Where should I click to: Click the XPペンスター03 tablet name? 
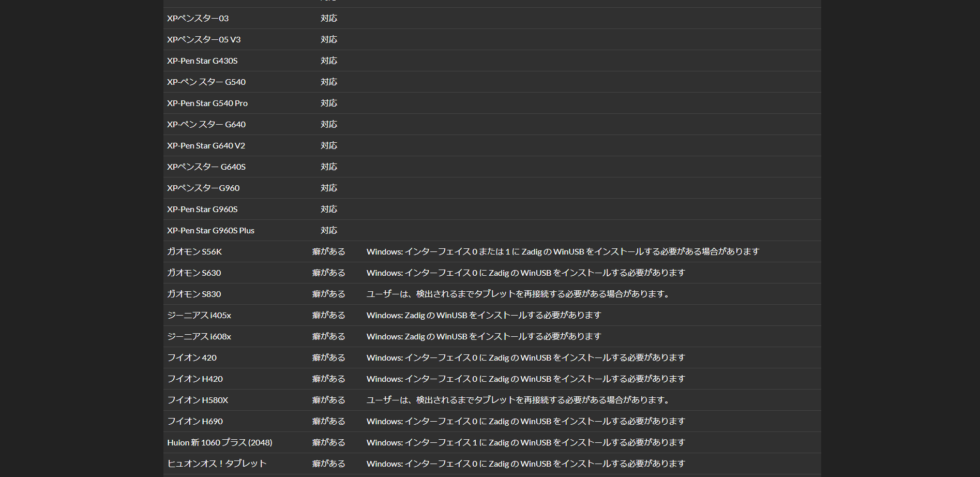(198, 18)
